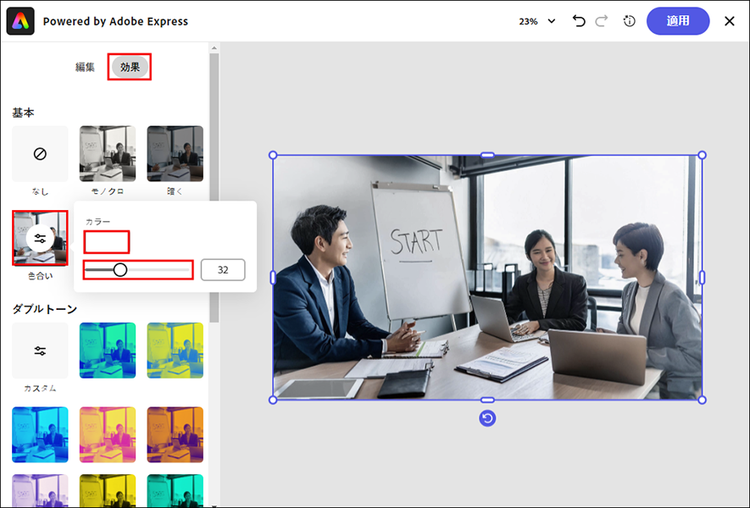Open the カスタム duotone custom icon

(x=40, y=351)
